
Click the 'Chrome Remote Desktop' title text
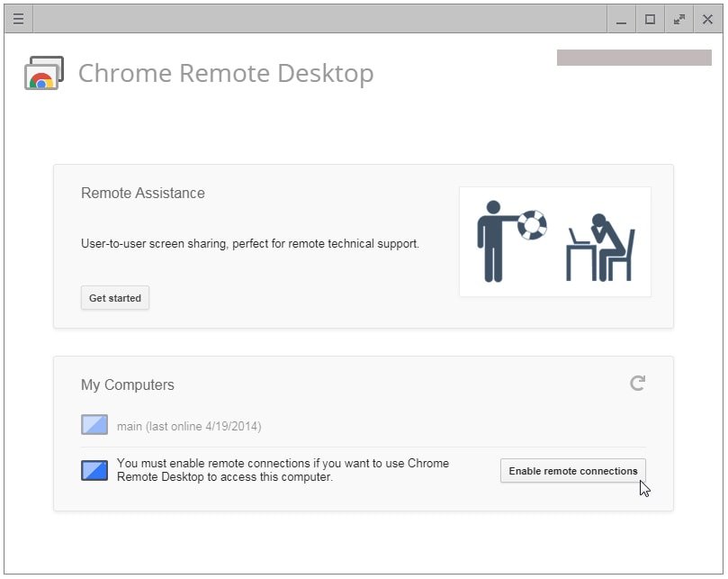point(226,73)
